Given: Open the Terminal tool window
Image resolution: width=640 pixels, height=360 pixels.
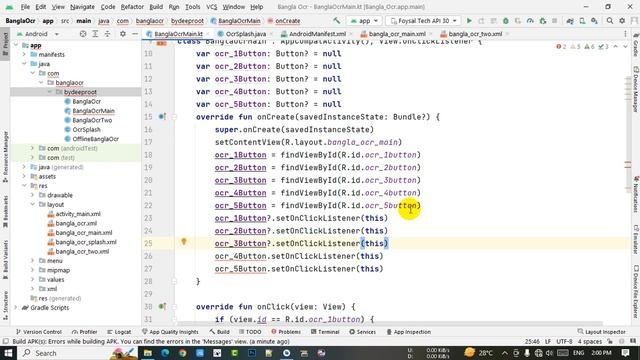Looking at the screenshot, I should [325, 332].
